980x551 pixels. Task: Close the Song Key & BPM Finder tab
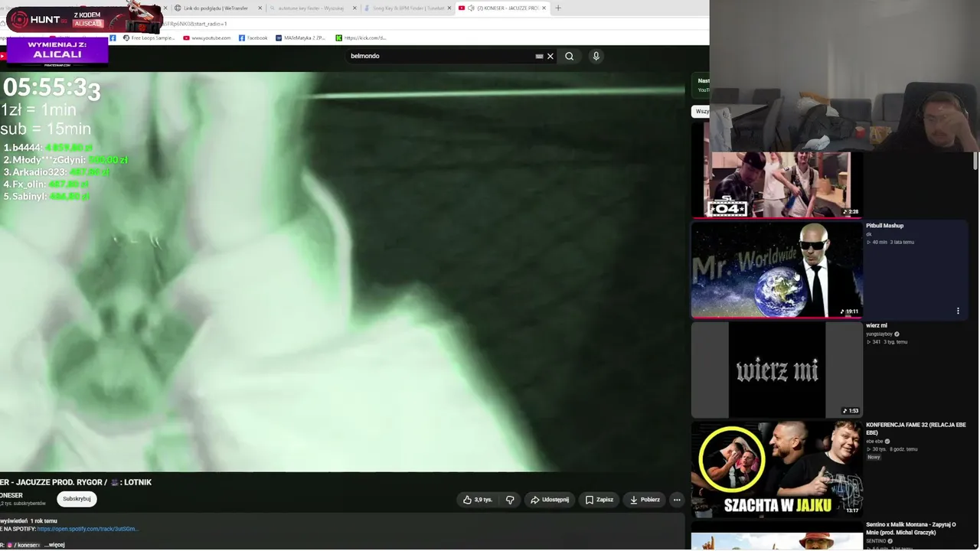[449, 8]
